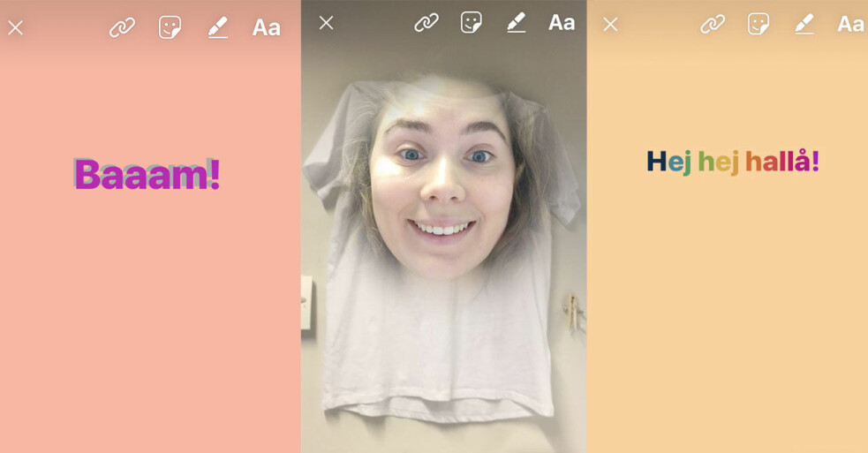Select the Baaam! text
Viewport: 868px width, 453px height.
147,174
